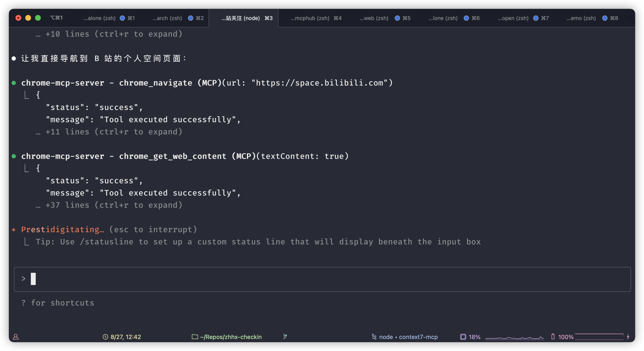Viewport: 644px width, 351px height.
Task: Click the blue activity dot on ...emo tab
Action: pyautogui.click(x=605, y=18)
